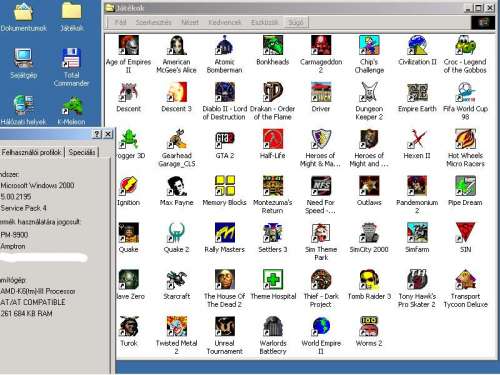Select the Memory Blocks icon
This screenshot has width=500, height=375.
point(225,186)
